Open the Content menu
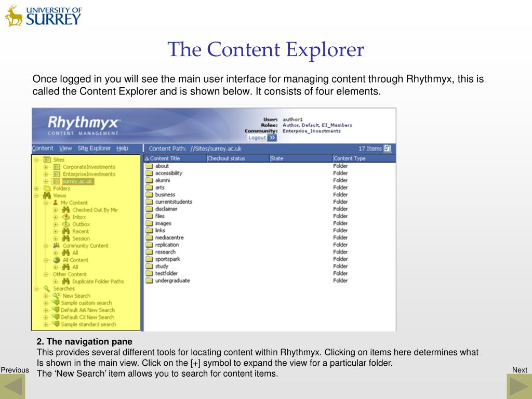This screenshot has height=399, width=532. tap(43, 148)
